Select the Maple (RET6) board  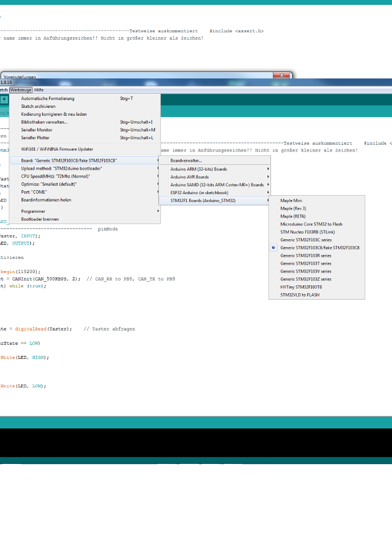[317, 216]
